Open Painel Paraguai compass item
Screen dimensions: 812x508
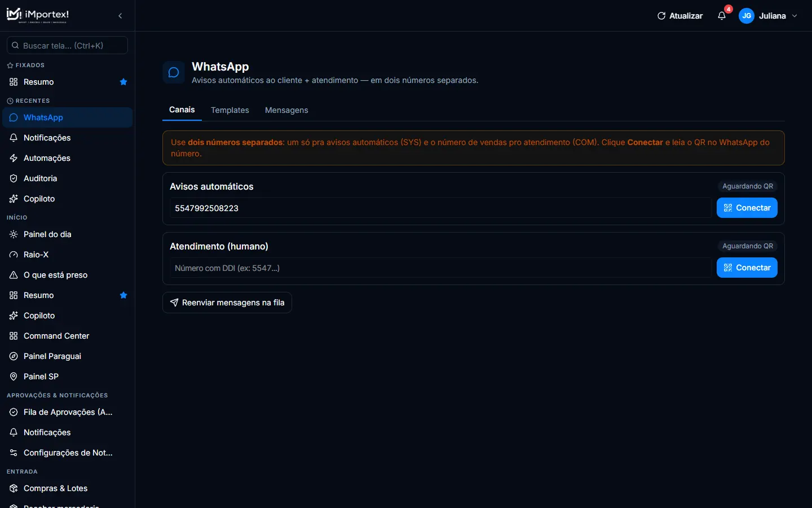pyautogui.click(x=67, y=356)
